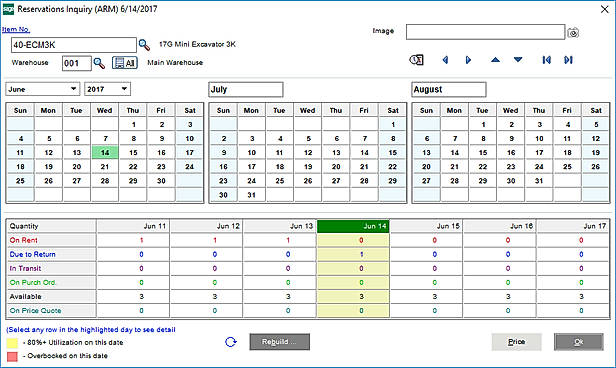This screenshot has width=616, height=368.
Task: Click On Rent value for Jun 11
Action: pyautogui.click(x=134, y=240)
